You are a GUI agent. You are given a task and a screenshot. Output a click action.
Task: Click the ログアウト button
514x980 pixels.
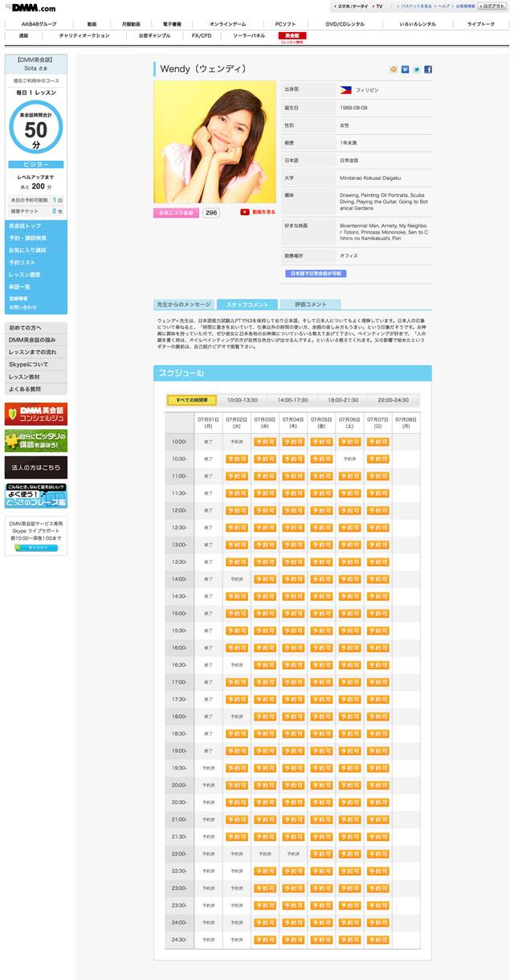tap(492, 6)
